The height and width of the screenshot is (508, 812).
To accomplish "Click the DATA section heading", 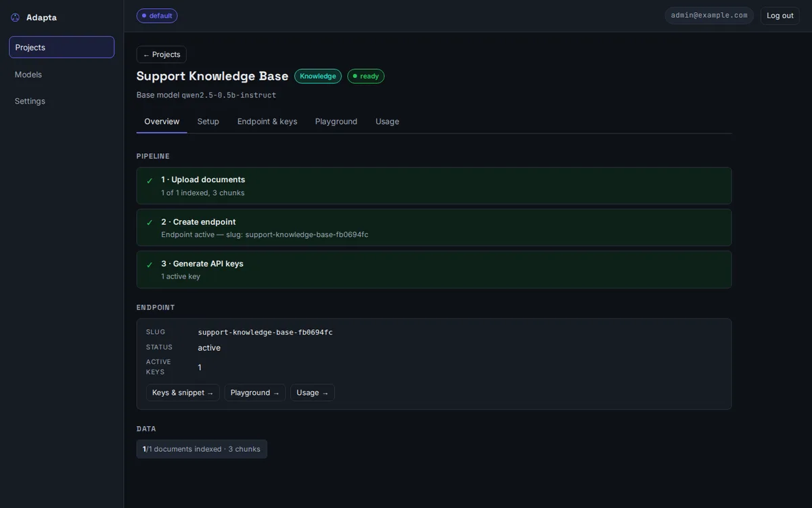I will point(146,429).
